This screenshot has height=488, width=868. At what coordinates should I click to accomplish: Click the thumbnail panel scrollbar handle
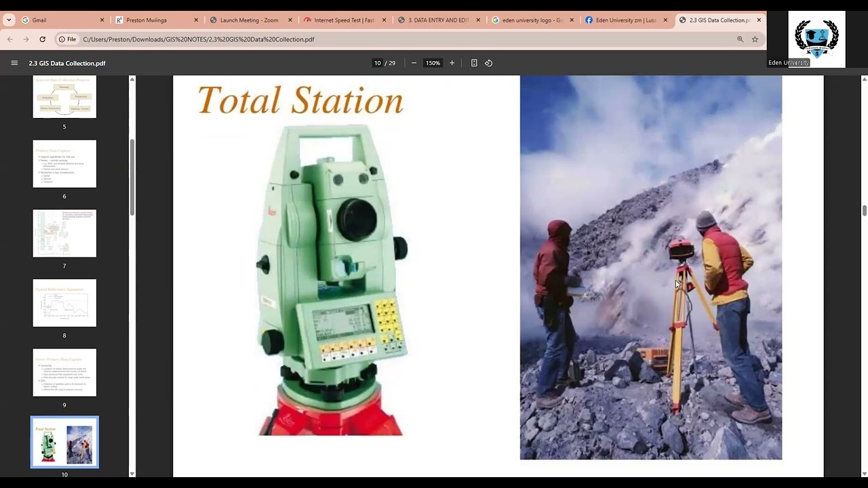tap(132, 177)
